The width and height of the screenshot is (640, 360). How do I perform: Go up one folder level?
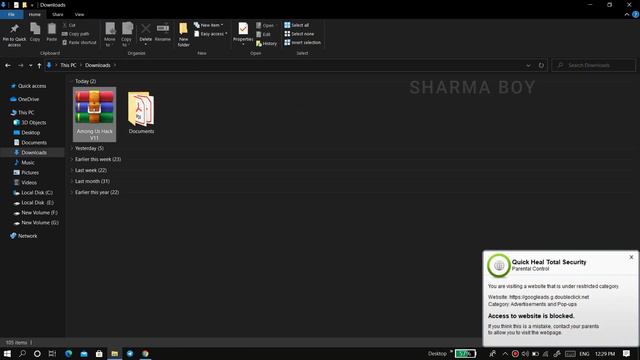39,65
